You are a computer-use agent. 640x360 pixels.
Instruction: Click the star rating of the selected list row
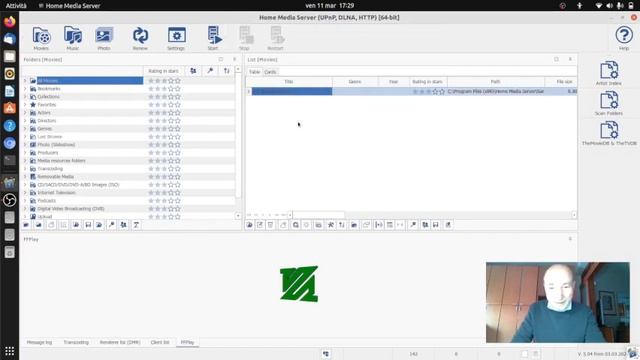tap(428, 92)
